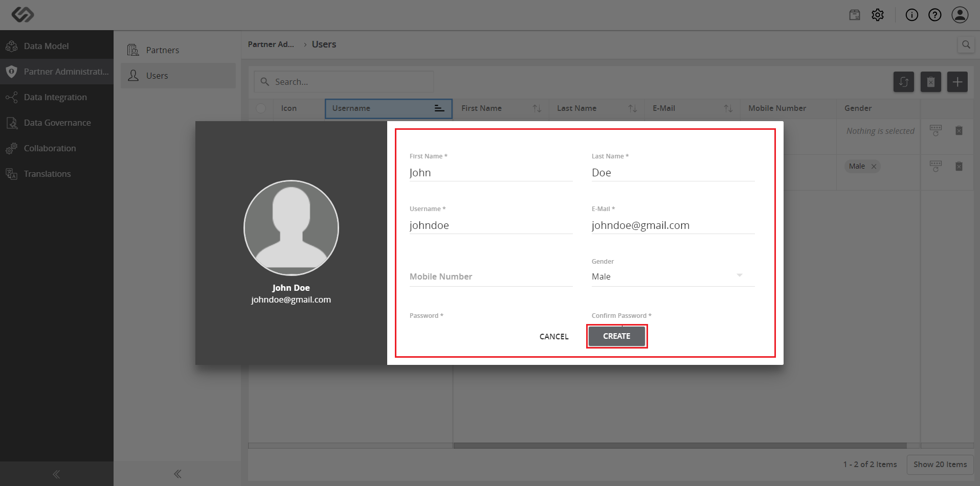Click the magnifier icon beside breadcrumb
The image size is (980, 486).
click(x=966, y=44)
